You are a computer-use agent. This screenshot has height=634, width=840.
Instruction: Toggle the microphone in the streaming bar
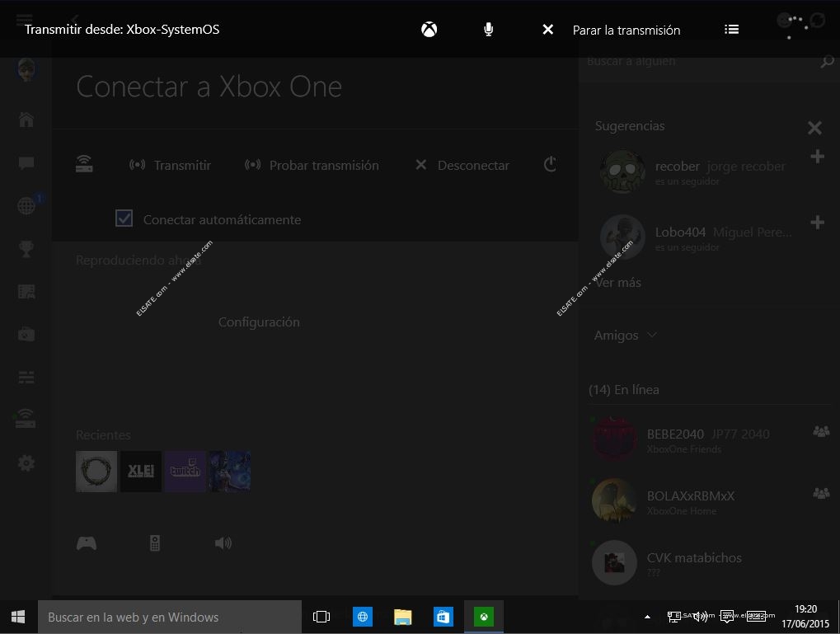pos(488,30)
